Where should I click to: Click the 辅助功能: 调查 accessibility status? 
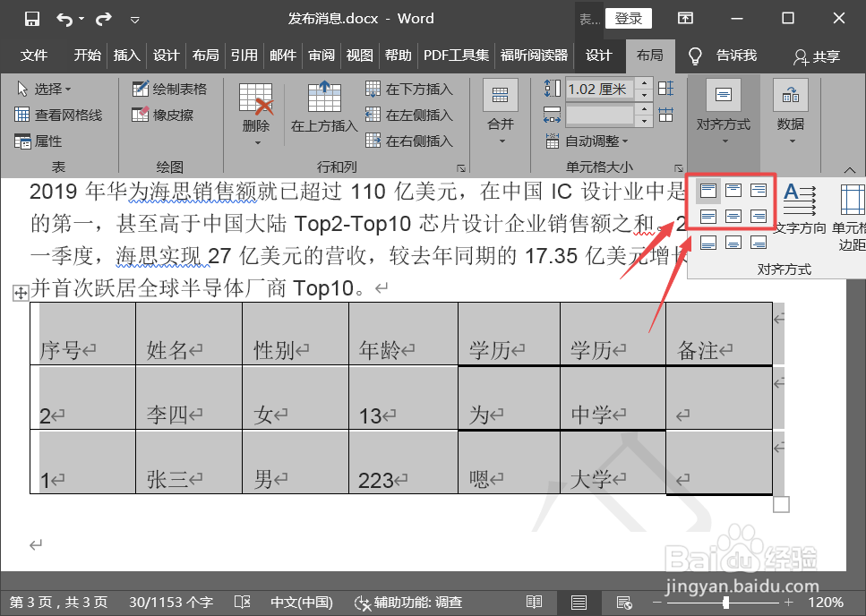[x=408, y=603]
